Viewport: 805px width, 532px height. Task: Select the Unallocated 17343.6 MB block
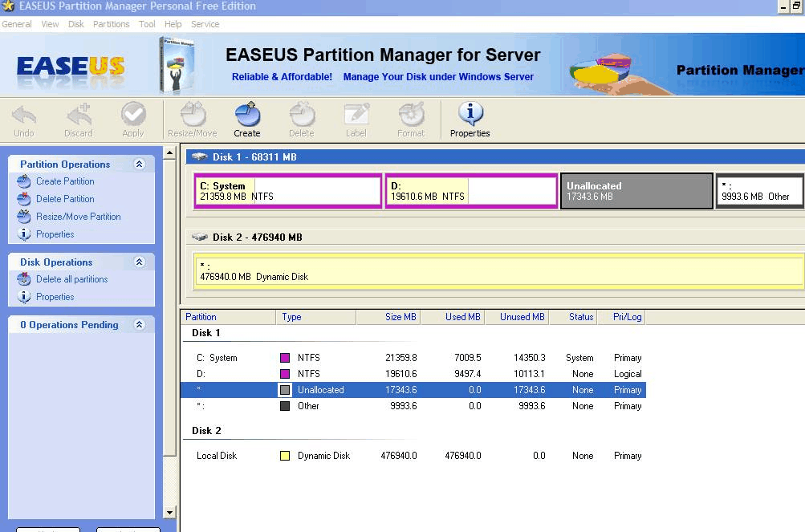pos(636,191)
